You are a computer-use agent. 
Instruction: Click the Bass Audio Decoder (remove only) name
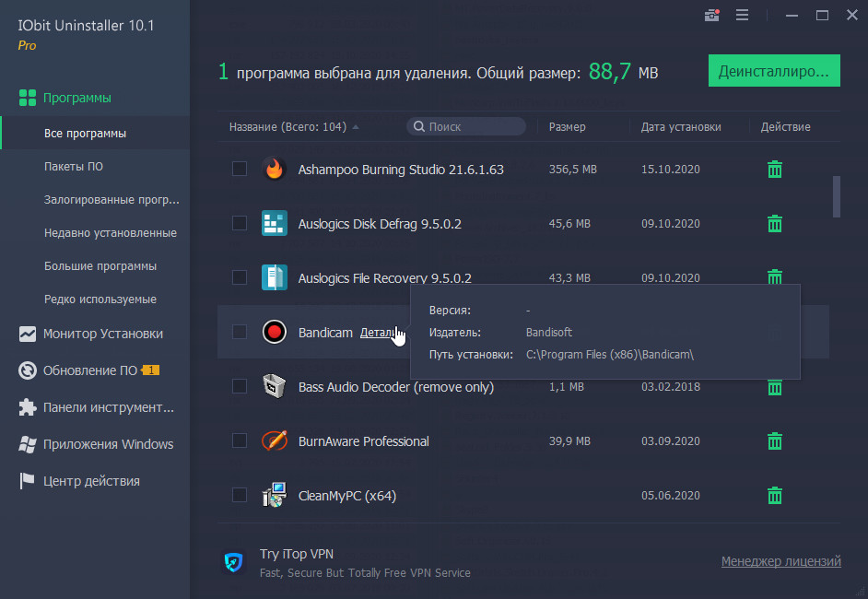[x=396, y=387]
